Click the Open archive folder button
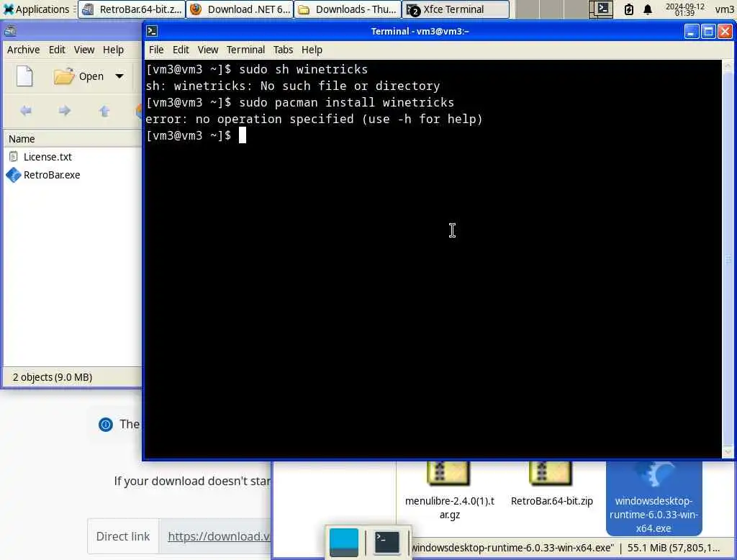 [78, 76]
